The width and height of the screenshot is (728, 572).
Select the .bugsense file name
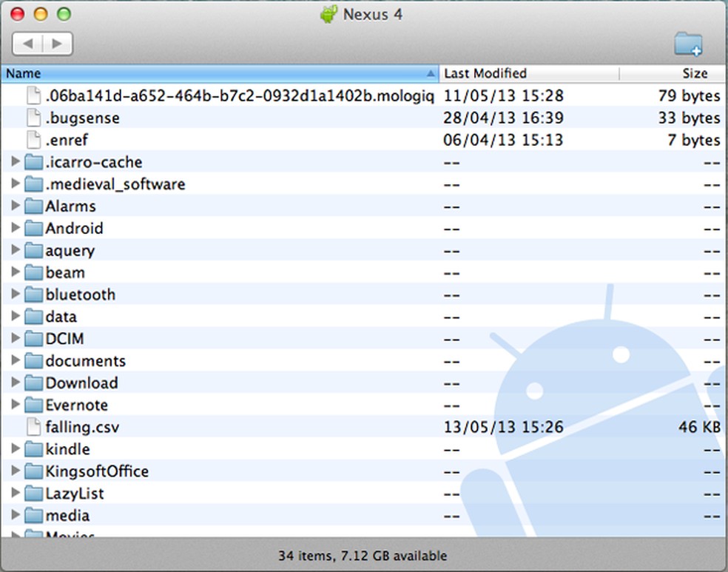tap(82, 118)
